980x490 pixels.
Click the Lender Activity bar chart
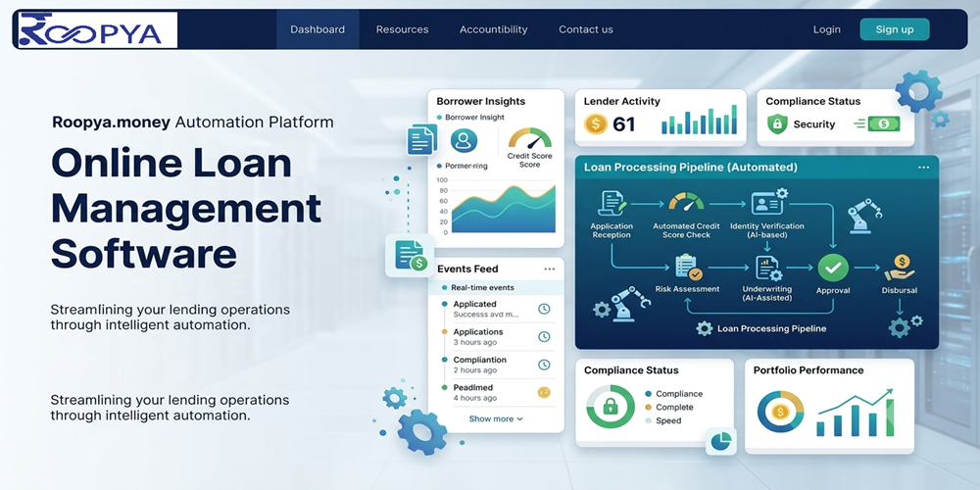[x=700, y=120]
